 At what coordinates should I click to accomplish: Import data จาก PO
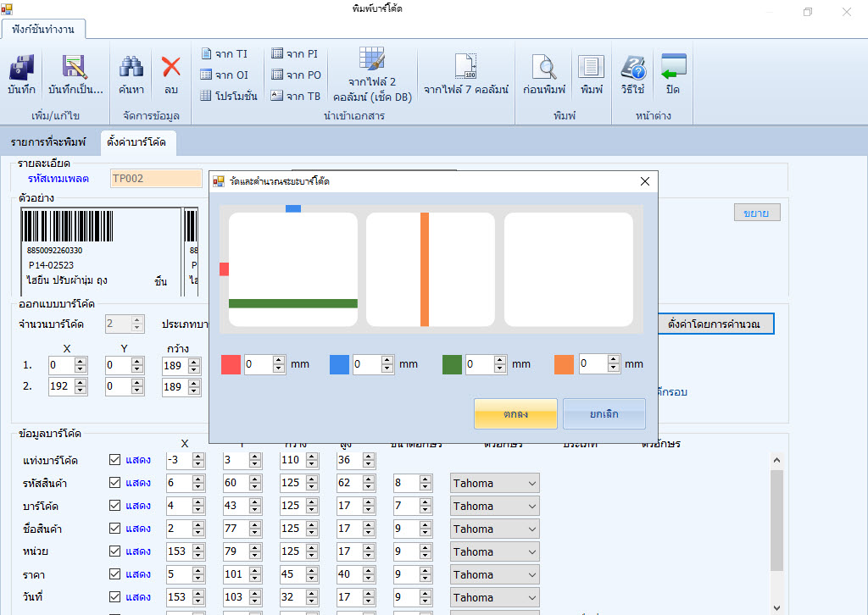(x=294, y=75)
